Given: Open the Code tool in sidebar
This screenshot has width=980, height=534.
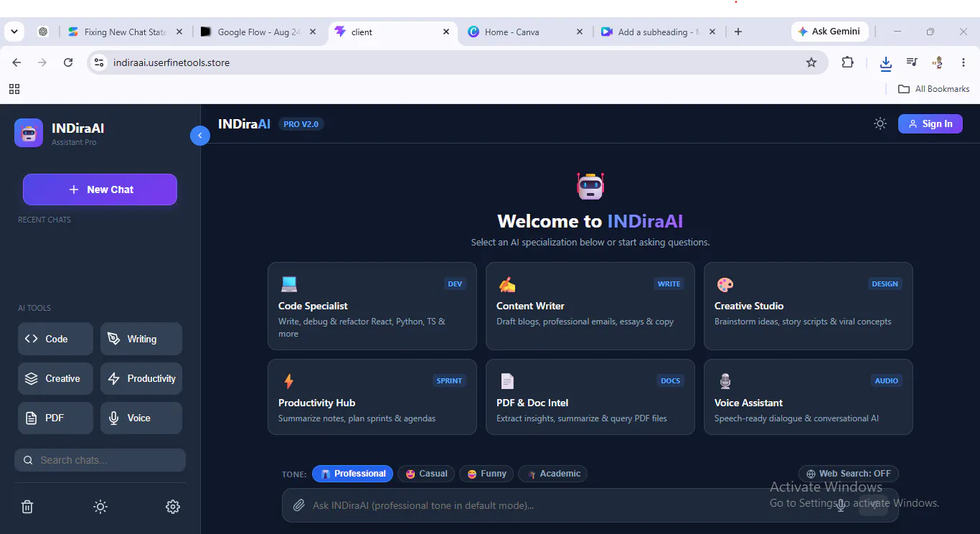Looking at the screenshot, I should tap(55, 339).
